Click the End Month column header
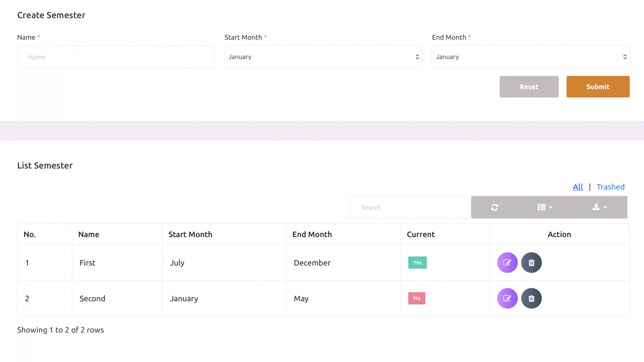The image size is (644, 362). pyautogui.click(x=312, y=234)
